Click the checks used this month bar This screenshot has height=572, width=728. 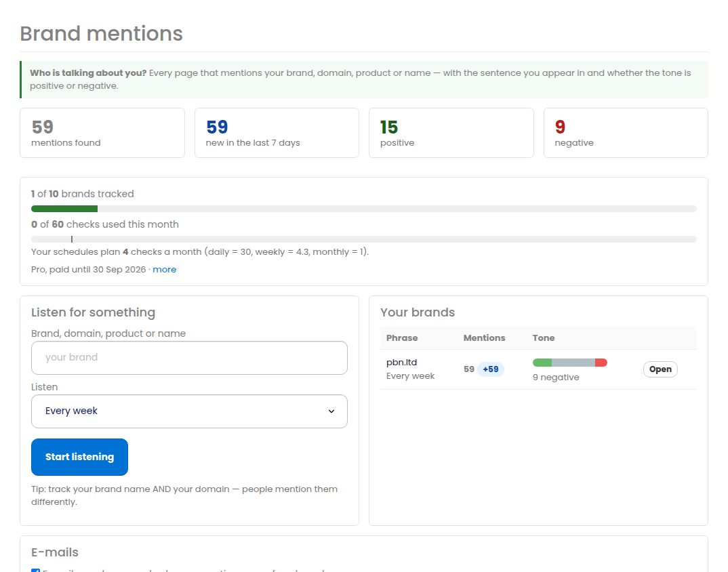(364, 239)
